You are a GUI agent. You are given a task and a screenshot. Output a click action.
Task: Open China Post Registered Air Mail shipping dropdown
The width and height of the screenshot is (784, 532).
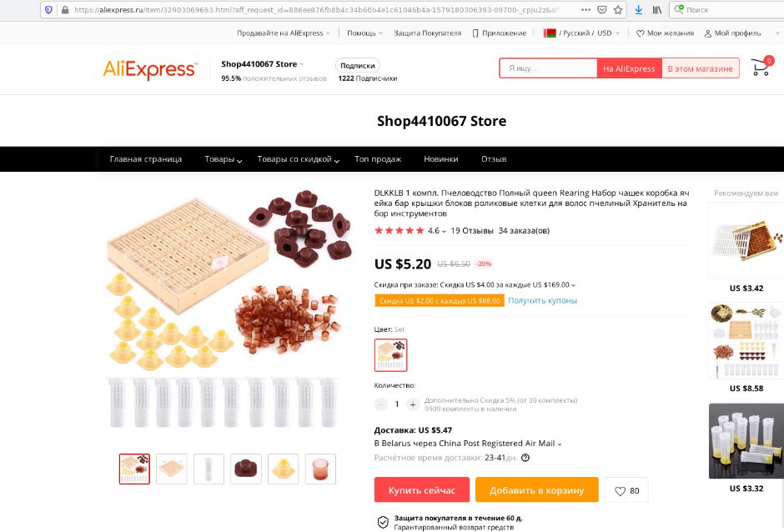click(468, 444)
